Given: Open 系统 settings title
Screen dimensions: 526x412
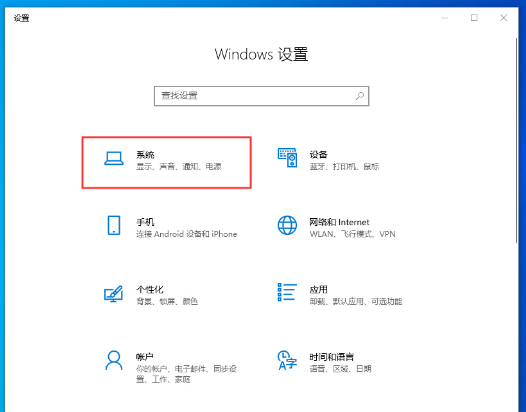Looking at the screenshot, I should [x=145, y=155].
